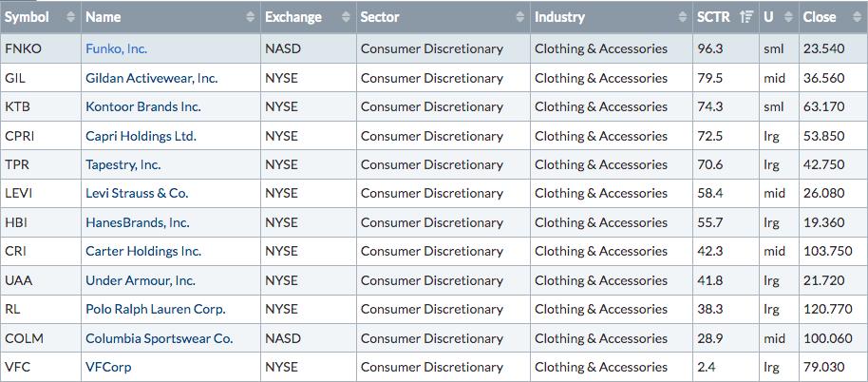Click the HanesBrands, Inc. link
868x382 pixels.
(x=137, y=222)
